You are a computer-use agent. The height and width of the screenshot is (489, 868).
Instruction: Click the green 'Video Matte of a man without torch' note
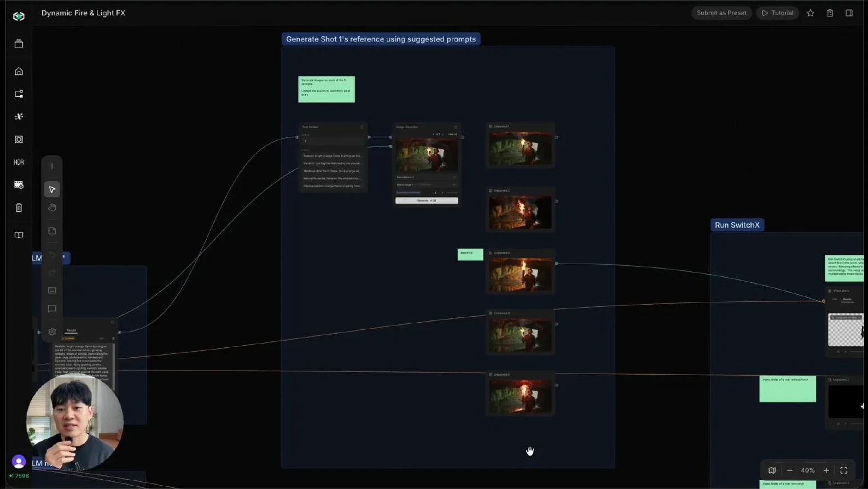click(788, 389)
